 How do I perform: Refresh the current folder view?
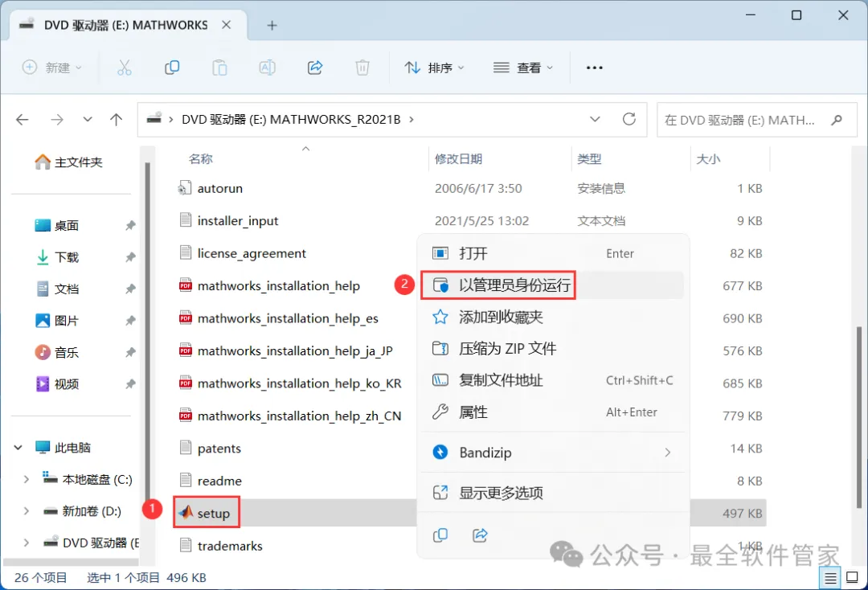pos(628,119)
